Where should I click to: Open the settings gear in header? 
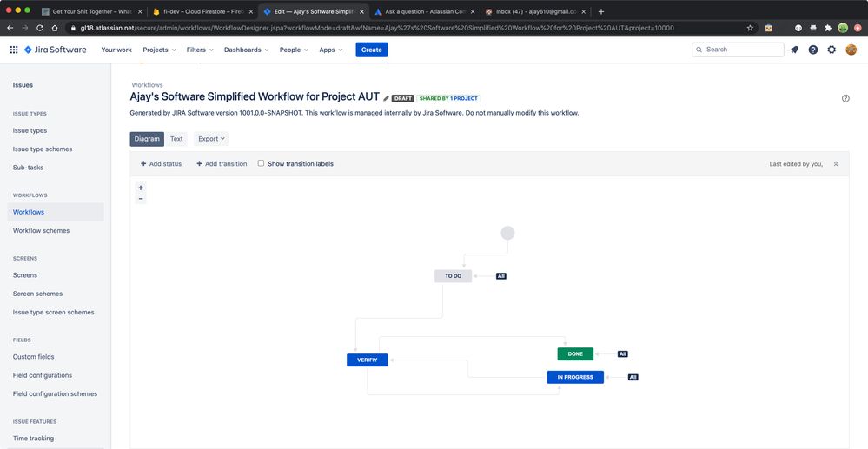click(832, 50)
